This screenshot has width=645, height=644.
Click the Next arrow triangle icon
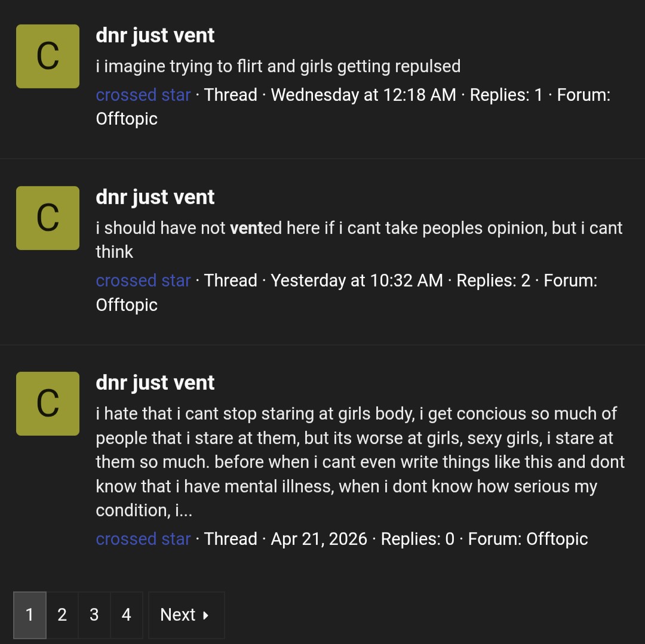tap(205, 615)
